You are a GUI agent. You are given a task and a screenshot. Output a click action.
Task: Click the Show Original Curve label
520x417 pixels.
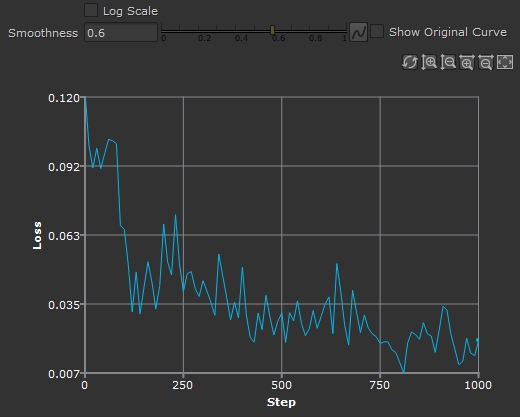[x=448, y=32]
